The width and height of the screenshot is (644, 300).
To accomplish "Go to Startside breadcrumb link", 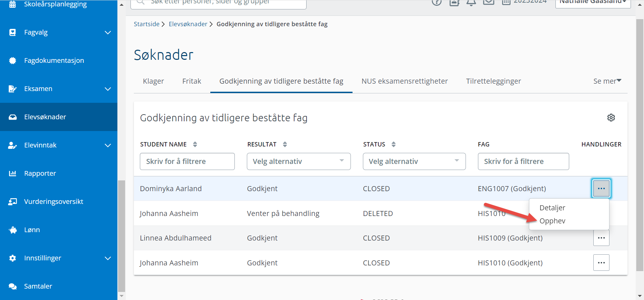I will coord(147,24).
